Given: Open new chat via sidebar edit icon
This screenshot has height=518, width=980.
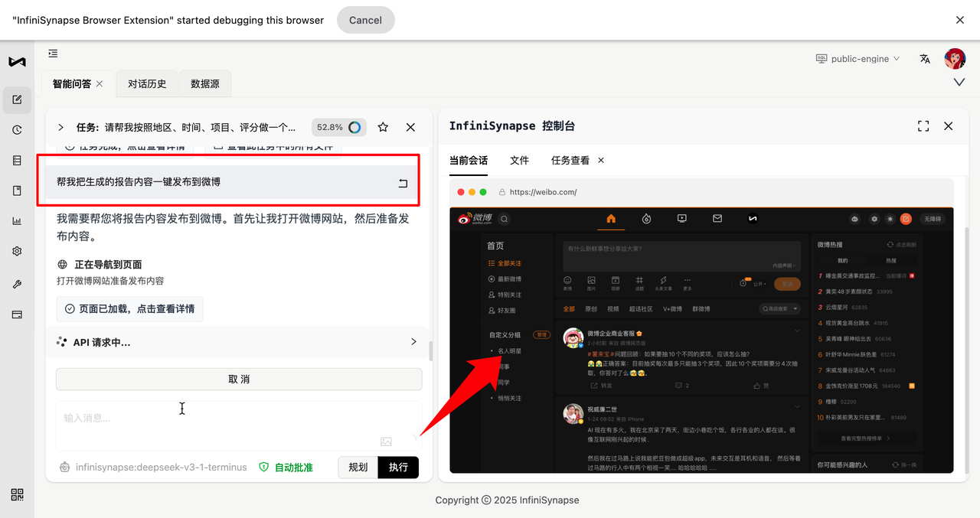Looking at the screenshot, I should pyautogui.click(x=17, y=99).
